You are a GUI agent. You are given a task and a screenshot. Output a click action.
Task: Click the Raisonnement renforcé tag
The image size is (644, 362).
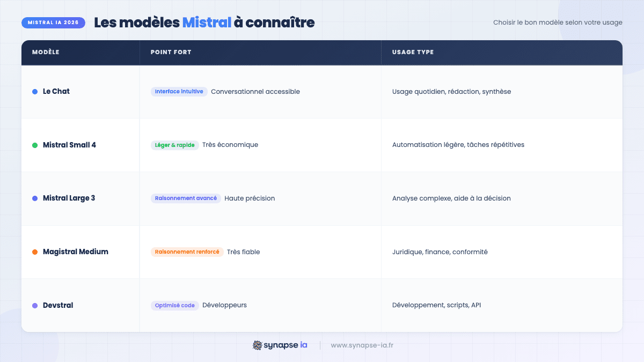(187, 252)
